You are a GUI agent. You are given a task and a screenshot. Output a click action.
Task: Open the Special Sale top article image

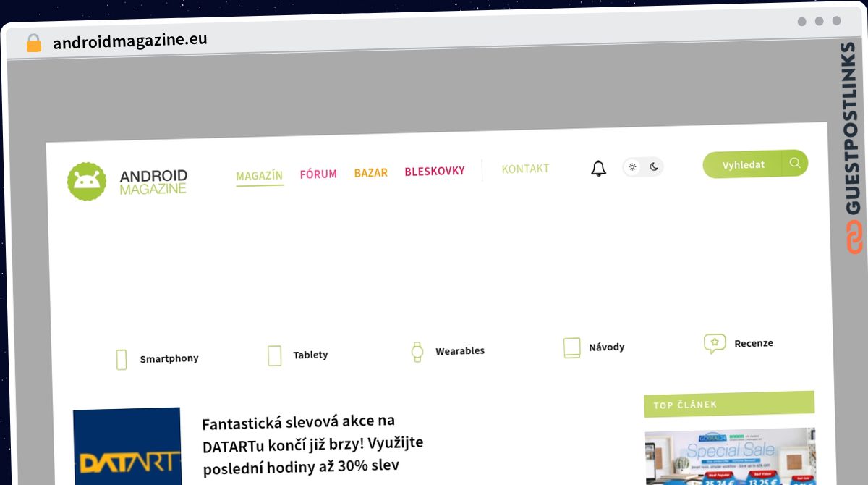tap(731, 457)
